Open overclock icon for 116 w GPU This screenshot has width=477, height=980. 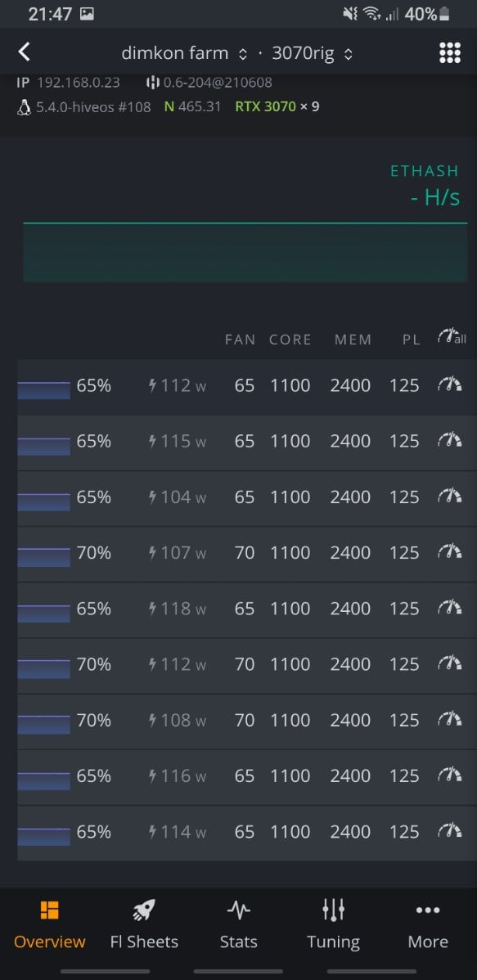[x=449, y=775]
